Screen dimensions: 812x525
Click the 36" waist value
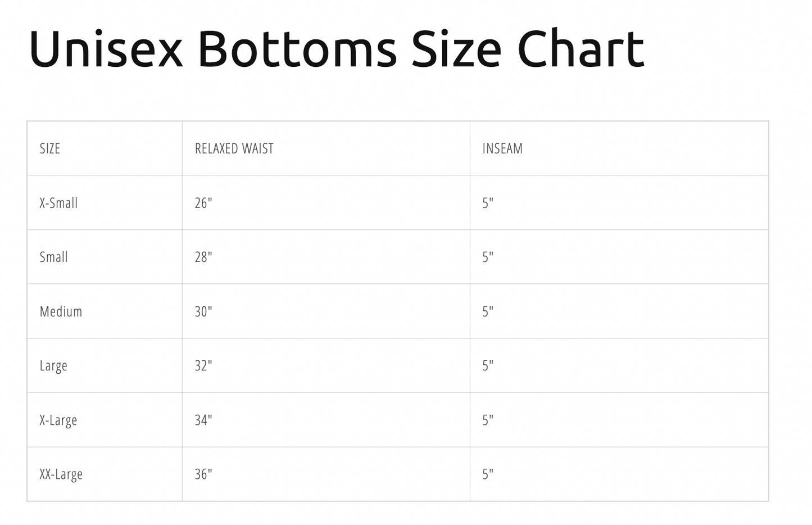point(203,474)
